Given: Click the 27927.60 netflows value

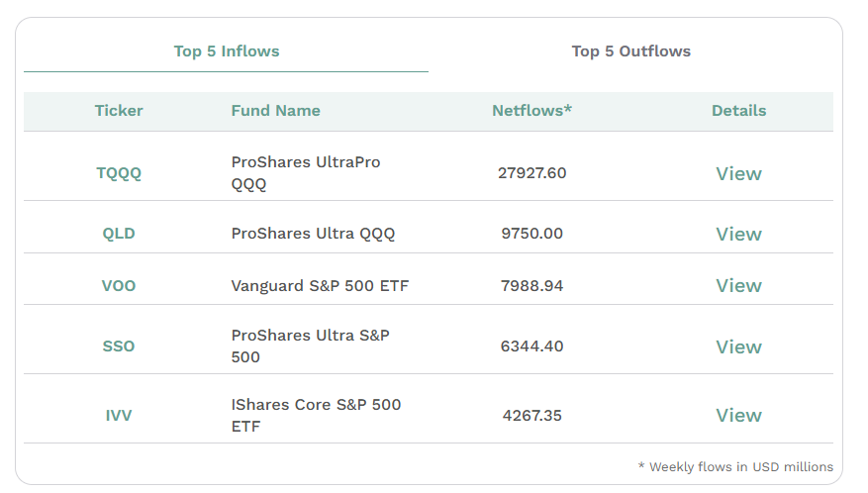Looking at the screenshot, I should pyautogui.click(x=531, y=173).
